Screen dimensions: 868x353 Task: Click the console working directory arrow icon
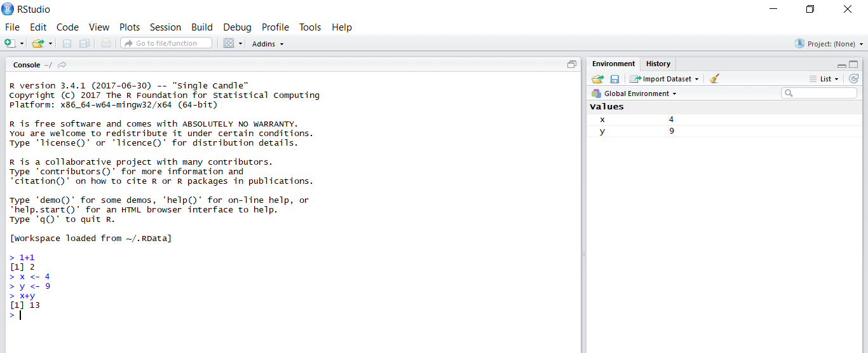(x=62, y=65)
